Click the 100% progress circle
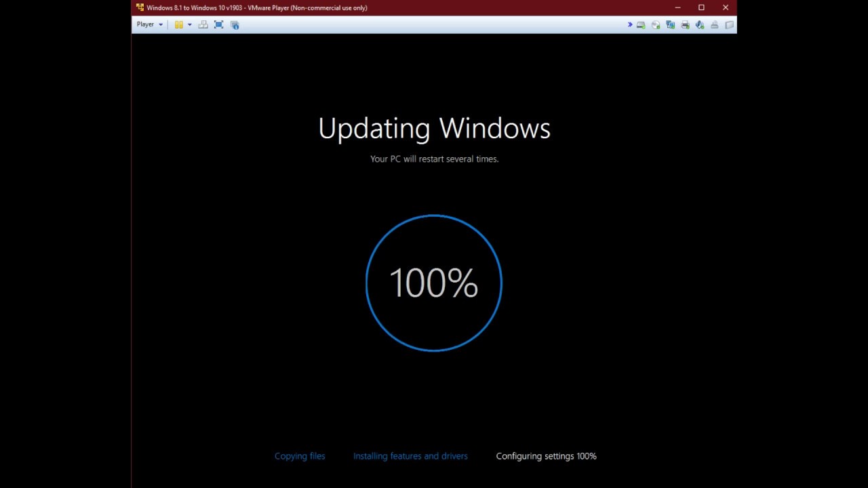The image size is (868, 488). point(434,283)
